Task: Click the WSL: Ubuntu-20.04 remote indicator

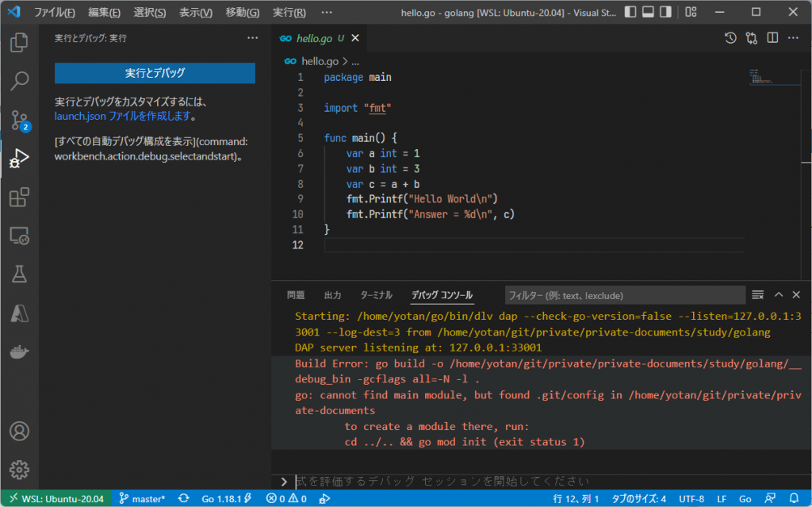Action: coord(56,499)
